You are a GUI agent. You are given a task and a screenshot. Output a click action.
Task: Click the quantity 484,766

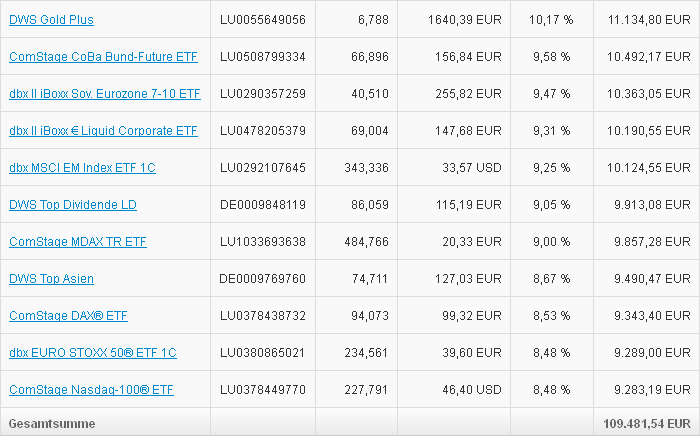pos(367,242)
